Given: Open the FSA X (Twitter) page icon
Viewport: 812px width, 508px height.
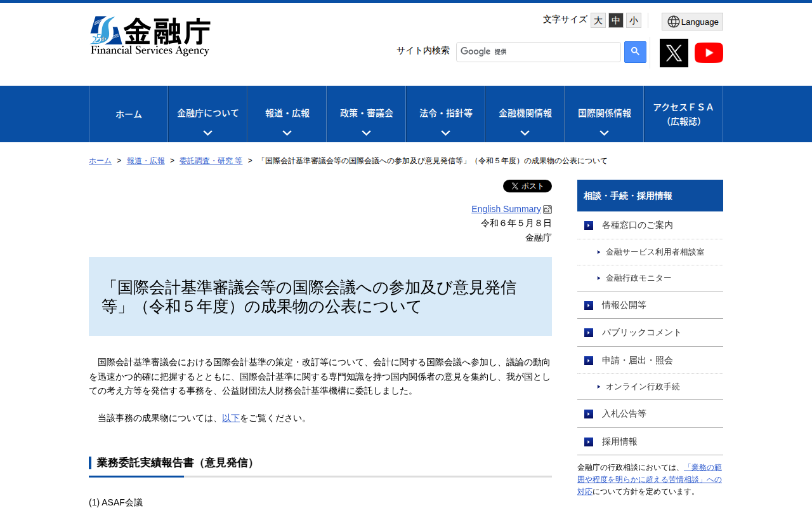Looking at the screenshot, I should [674, 53].
